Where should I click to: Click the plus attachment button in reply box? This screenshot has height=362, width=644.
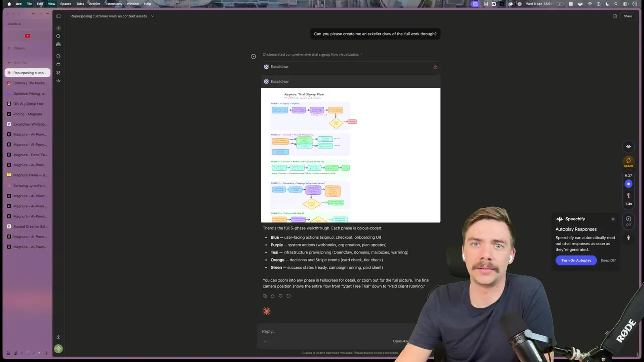point(265,341)
